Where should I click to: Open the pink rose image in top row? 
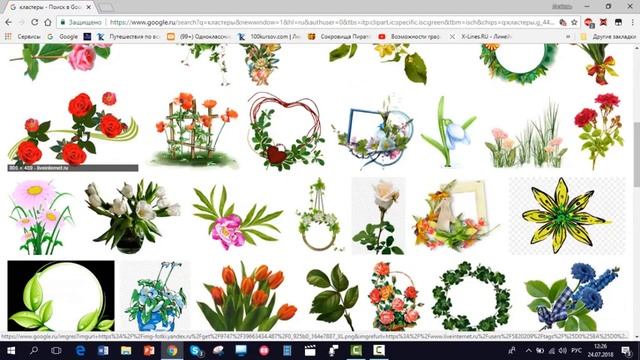[61, 61]
